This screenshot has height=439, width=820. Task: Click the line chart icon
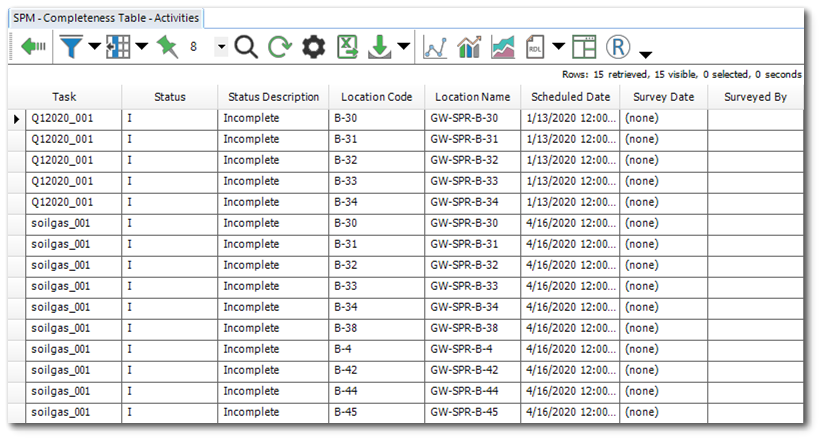coord(435,47)
